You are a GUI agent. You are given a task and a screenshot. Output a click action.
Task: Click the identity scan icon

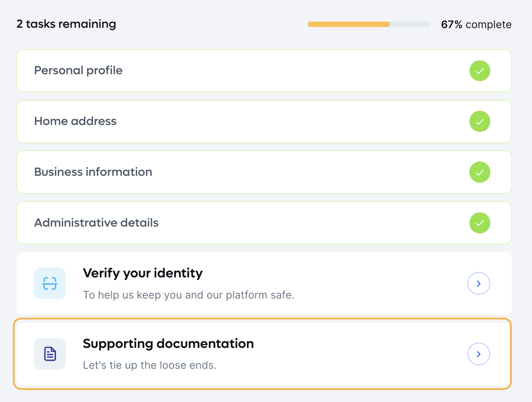50,283
